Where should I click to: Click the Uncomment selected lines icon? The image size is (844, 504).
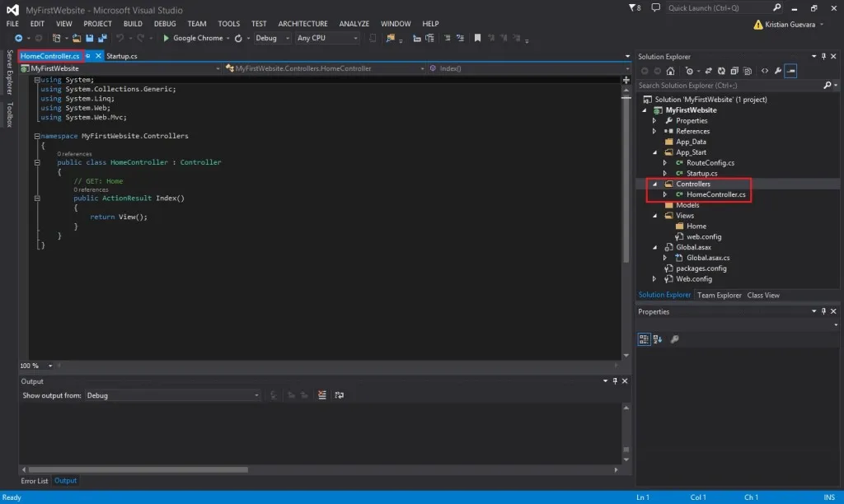click(460, 38)
